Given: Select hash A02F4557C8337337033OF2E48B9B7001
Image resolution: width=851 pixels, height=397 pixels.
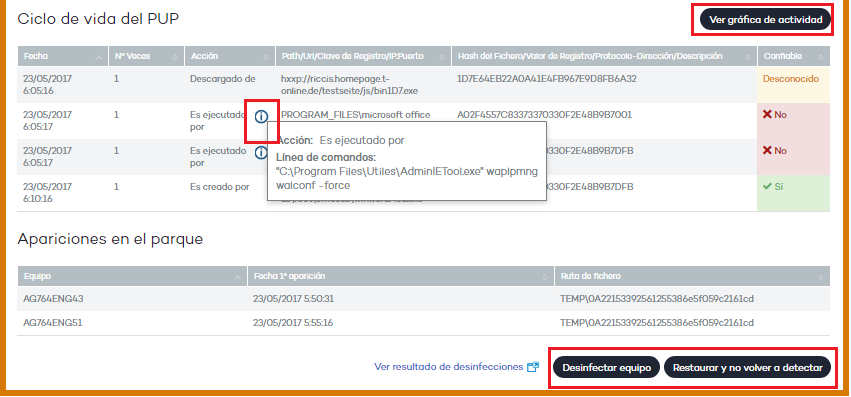Looking at the screenshot, I should point(544,115).
